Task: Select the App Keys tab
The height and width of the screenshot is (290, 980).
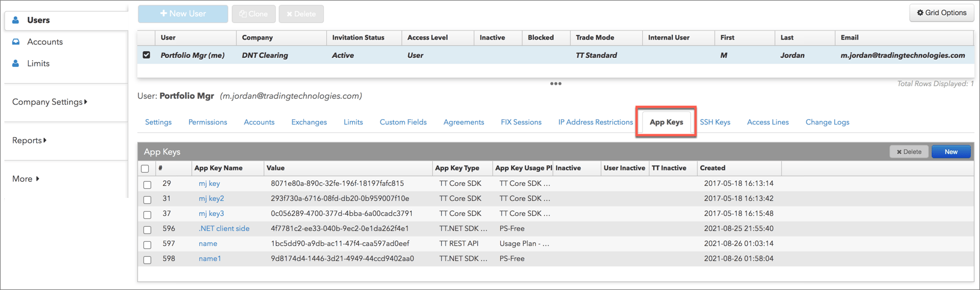Action: [x=666, y=122]
